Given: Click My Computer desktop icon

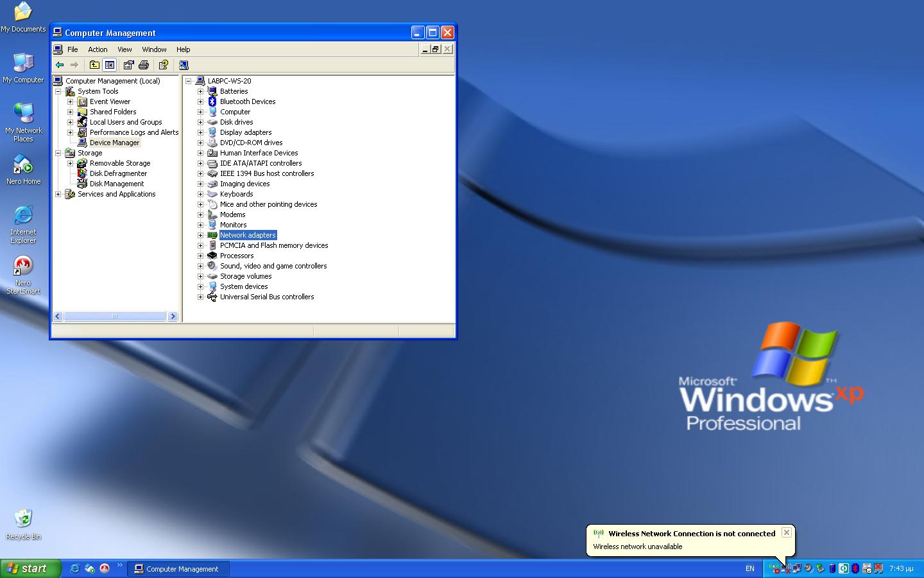Looking at the screenshot, I should click(x=23, y=67).
